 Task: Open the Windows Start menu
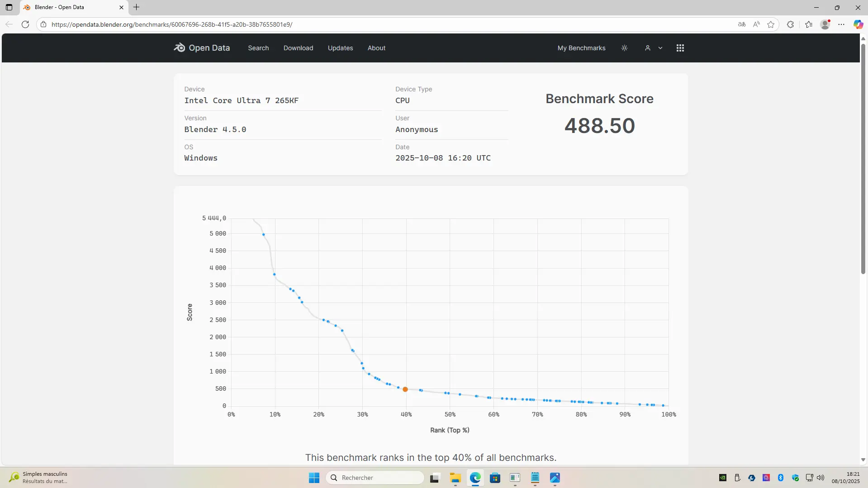tap(314, 478)
